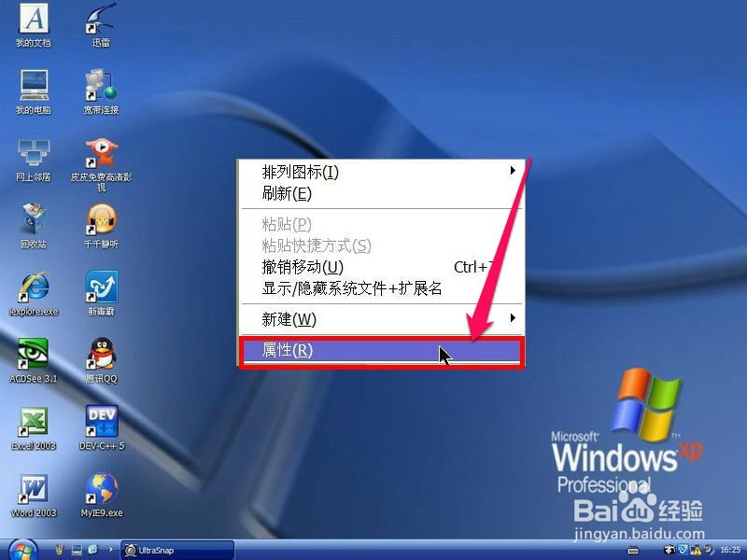This screenshot has width=747, height=560.
Task: Expand the 排列图标(I) submenu
Action: pos(382,172)
